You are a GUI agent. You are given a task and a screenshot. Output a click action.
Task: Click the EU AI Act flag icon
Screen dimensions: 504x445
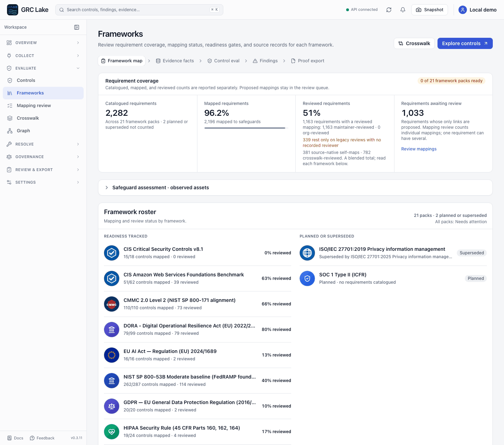pyautogui.click(x=112, y=355)
